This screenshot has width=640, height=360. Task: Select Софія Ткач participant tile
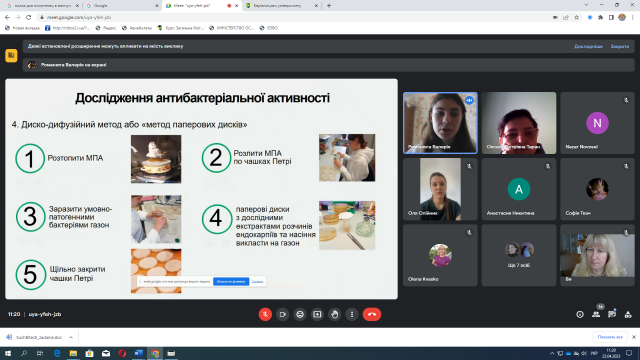click(x=597, y=189)
